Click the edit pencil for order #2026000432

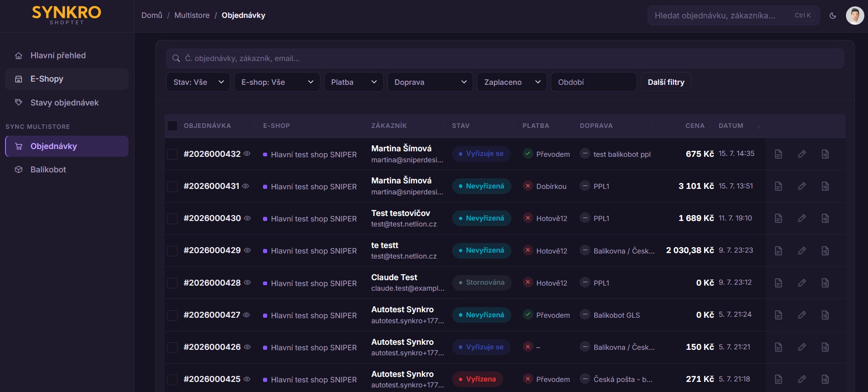pos(802,154)
